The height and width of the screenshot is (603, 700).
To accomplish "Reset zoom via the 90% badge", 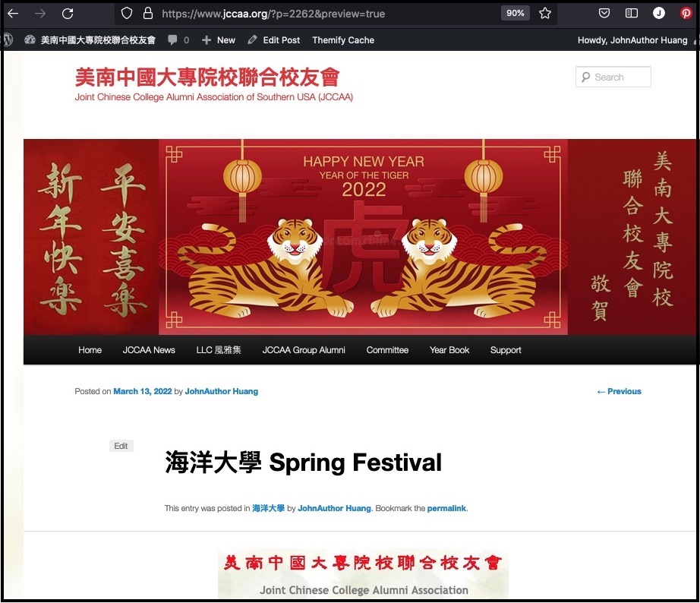I will [516, 14].
